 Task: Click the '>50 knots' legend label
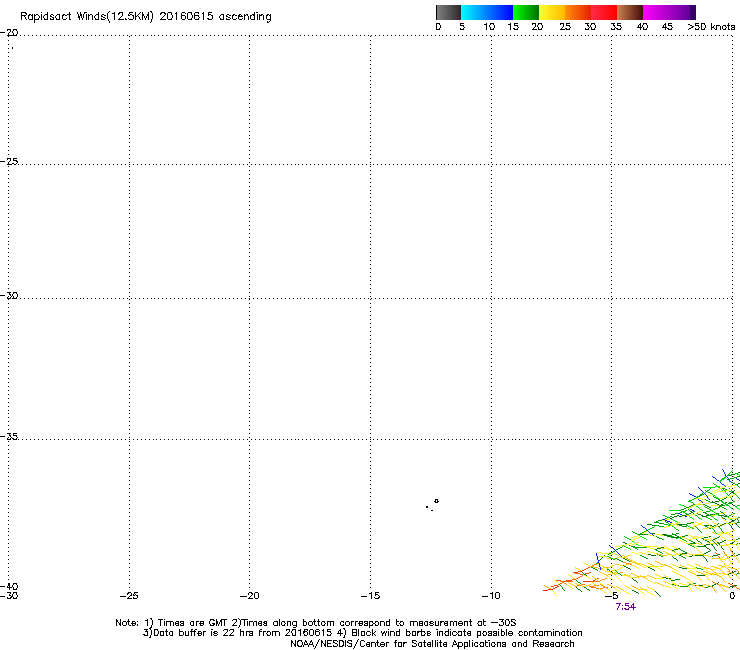711,27
